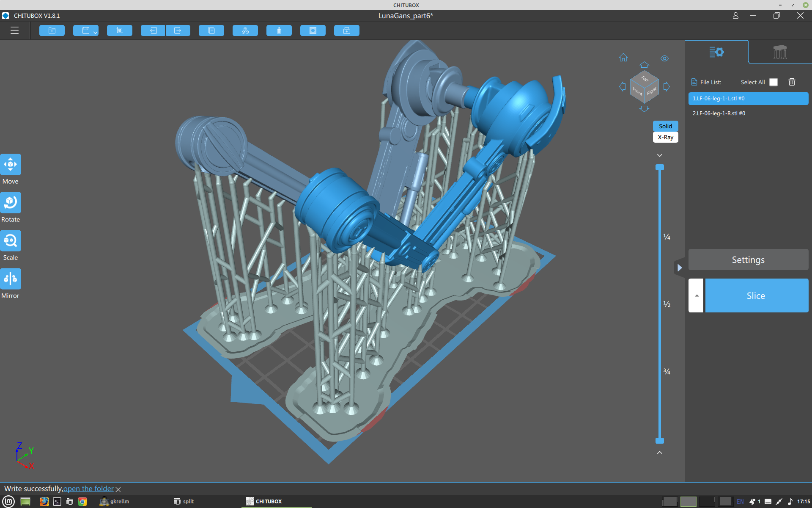Viewport: 812px width, 508px height.
Task: Click the undo toolbar icon
Action: pos(153,30)
